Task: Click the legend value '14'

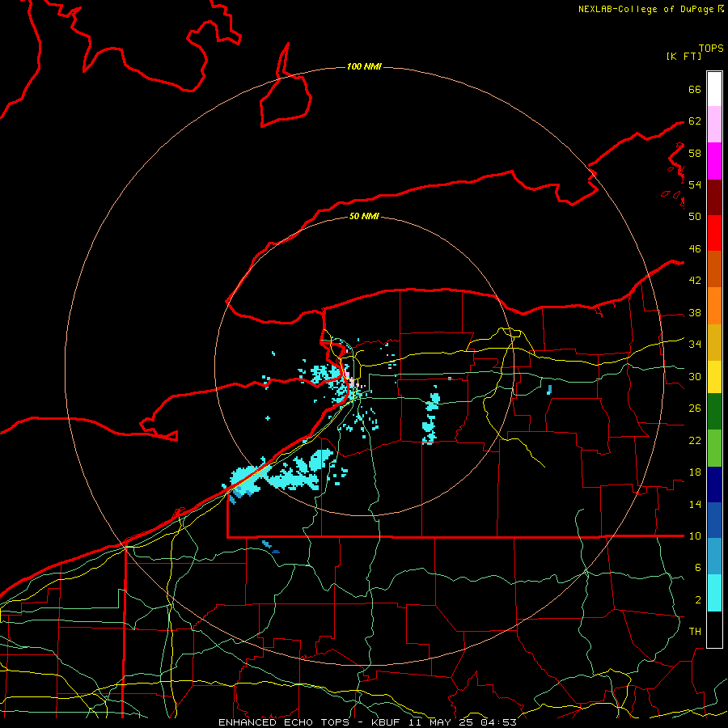Action: coord(695,504)
